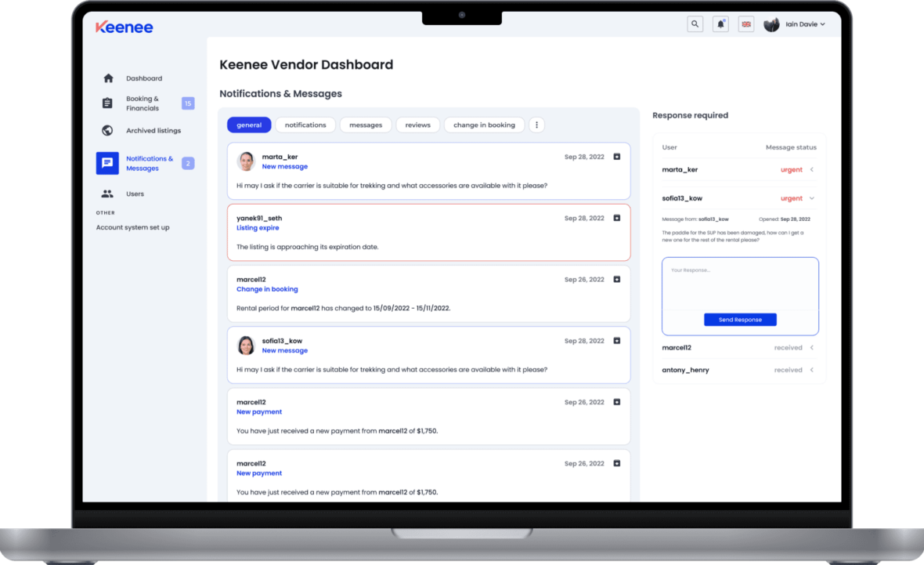Click the Booking & Financials clipboard icon
The width and height of the screenshot is (924, 565).
(107, 103)
